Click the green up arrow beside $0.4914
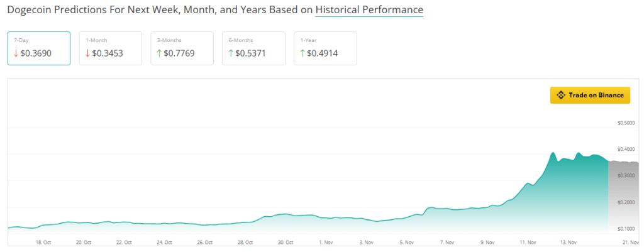Viewport: 644px width, 252px height. pyautogui.click(x=303, y=53)
